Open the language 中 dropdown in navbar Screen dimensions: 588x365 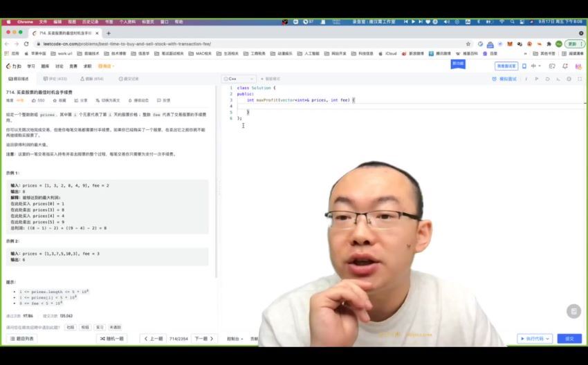(x=536, y=66)
